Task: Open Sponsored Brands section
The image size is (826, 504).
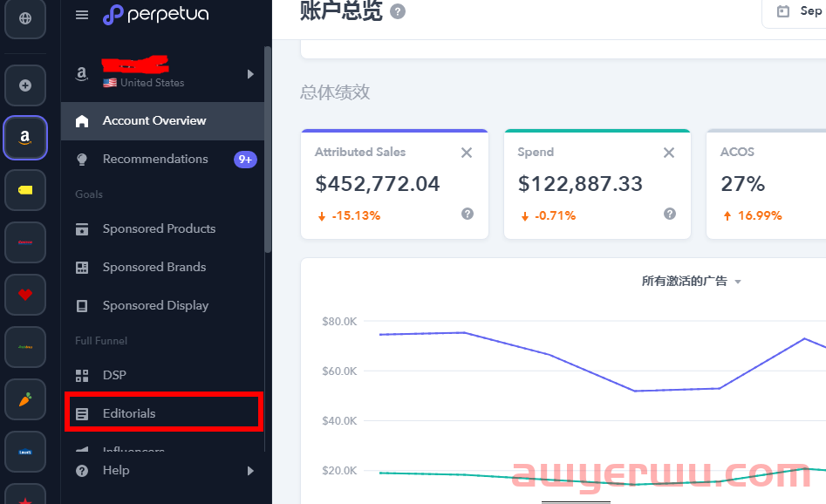Action: [154, 267]
